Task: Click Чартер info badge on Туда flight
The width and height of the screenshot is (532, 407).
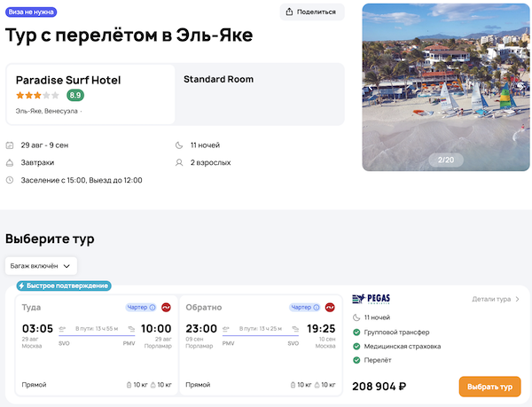Action: pos(141,308)
